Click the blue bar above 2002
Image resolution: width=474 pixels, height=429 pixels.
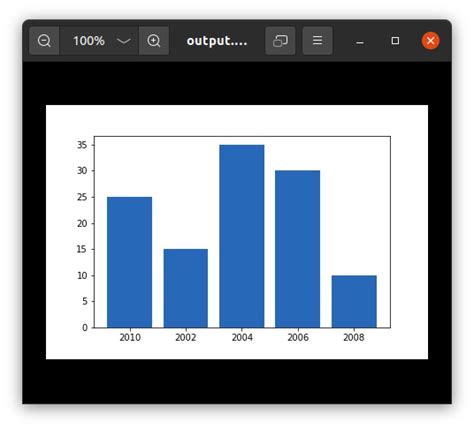186,288
